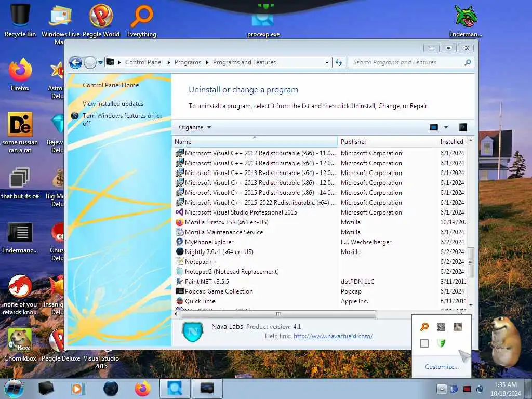Show hidden tray icons arrow
532x399 pixels.
tap(442, 389)
